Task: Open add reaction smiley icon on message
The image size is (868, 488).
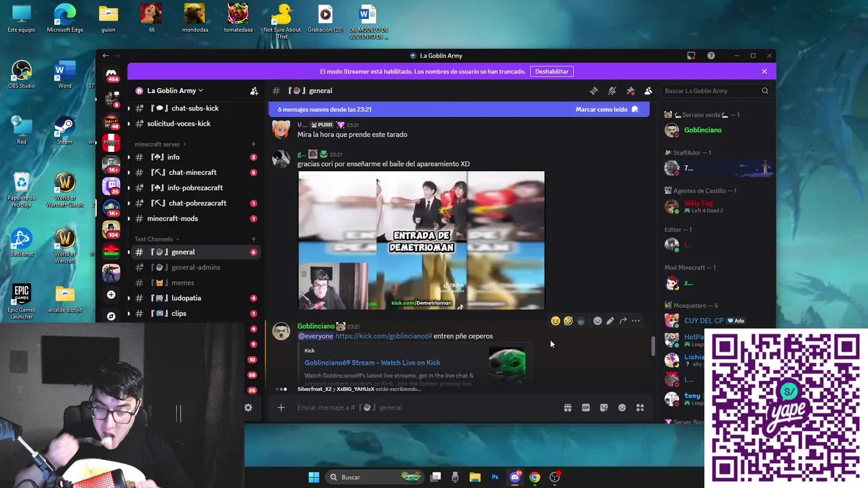Action: [x=597, y=321]
